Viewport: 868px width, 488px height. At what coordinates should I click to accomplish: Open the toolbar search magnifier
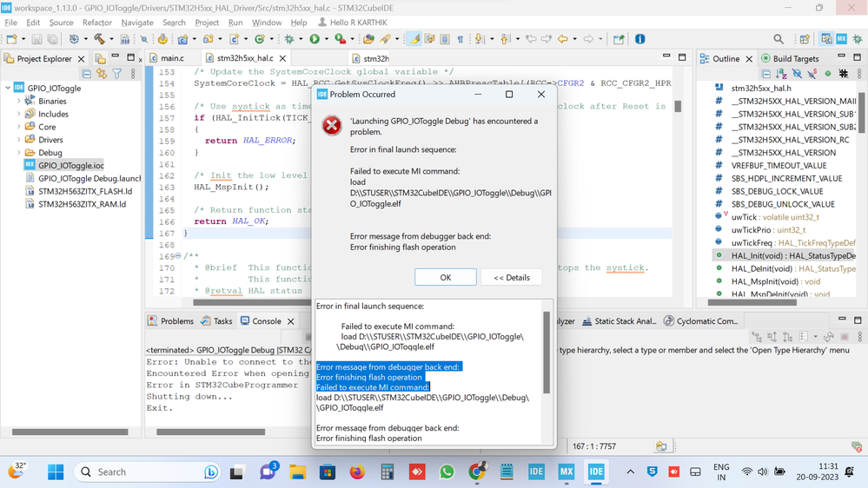point(779,39)
